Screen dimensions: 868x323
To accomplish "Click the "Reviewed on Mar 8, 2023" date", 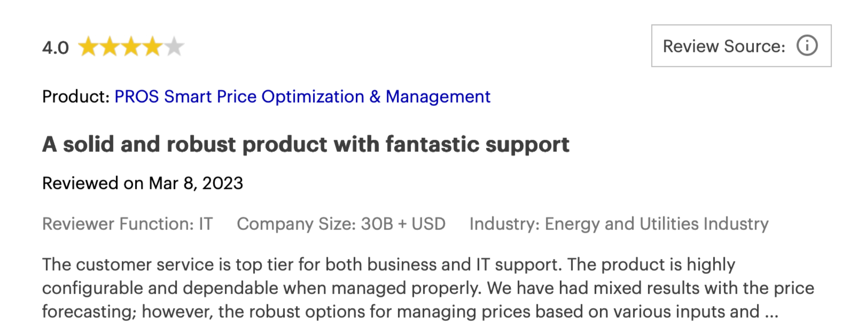I will (x=142, y=183).
